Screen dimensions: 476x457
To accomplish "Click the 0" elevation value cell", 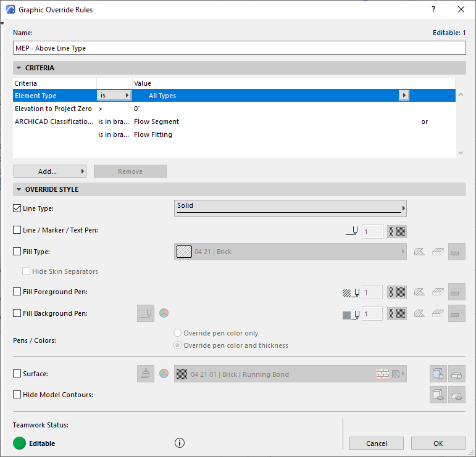I will [137, 109].
